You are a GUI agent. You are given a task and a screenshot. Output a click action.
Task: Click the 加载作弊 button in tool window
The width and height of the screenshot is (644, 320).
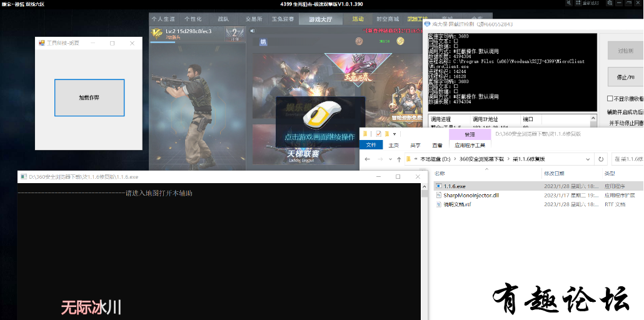(89, 97)
